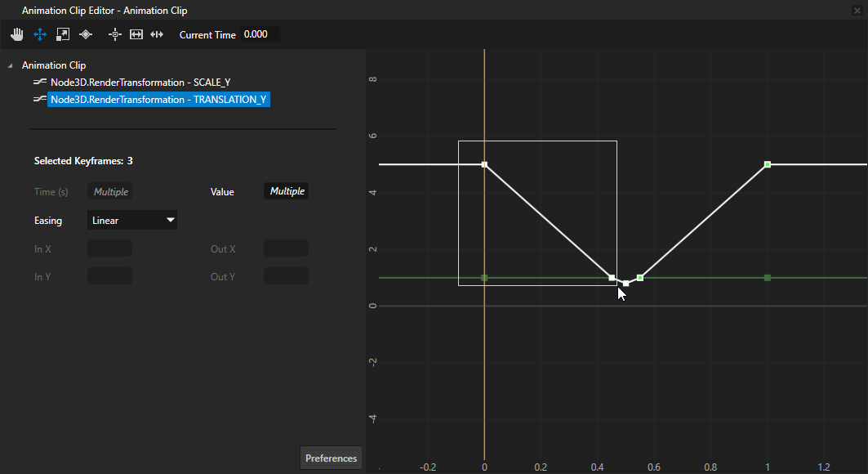Select the scale keyframes tool
This screenshot has height=474, width=868.
[x=62, y=34]
